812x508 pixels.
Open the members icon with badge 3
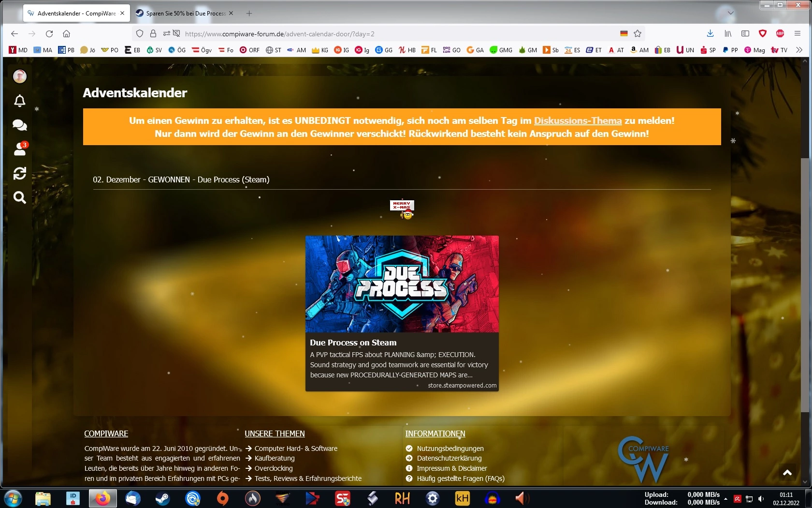pyautogui.click(x=21, y=149)
